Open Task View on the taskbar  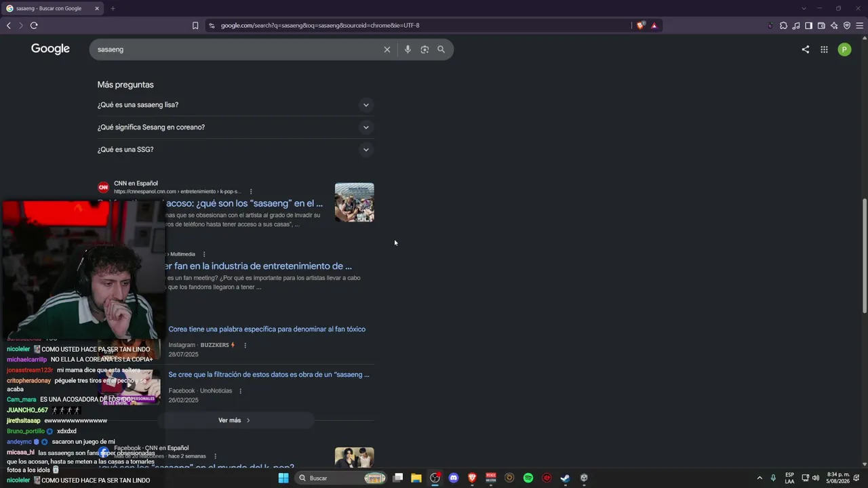point(398,478)
